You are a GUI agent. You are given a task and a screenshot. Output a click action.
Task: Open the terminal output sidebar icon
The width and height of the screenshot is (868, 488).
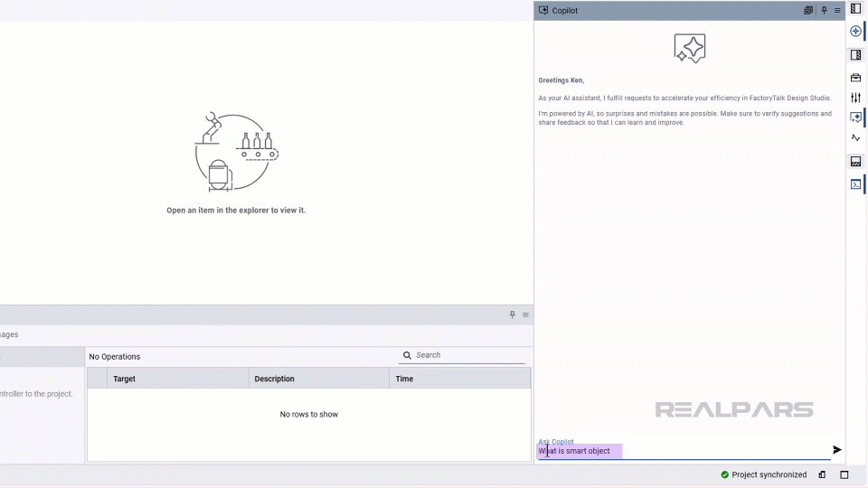pos(856,184)
